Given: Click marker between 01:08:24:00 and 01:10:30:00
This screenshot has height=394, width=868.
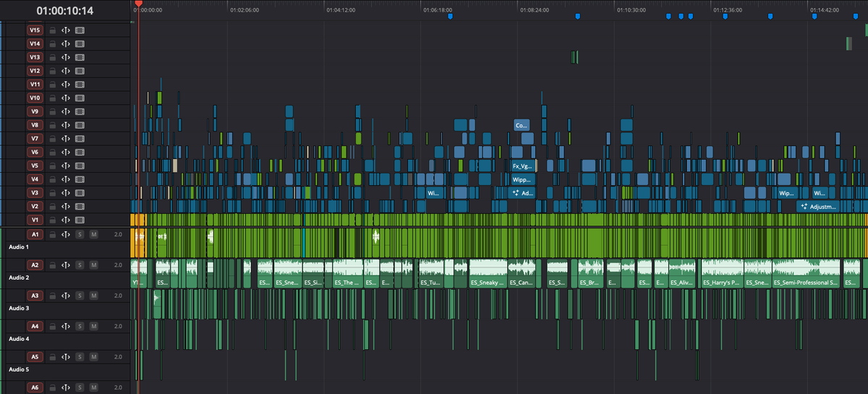Looking at the screenshot, I should tap(577, 16).
